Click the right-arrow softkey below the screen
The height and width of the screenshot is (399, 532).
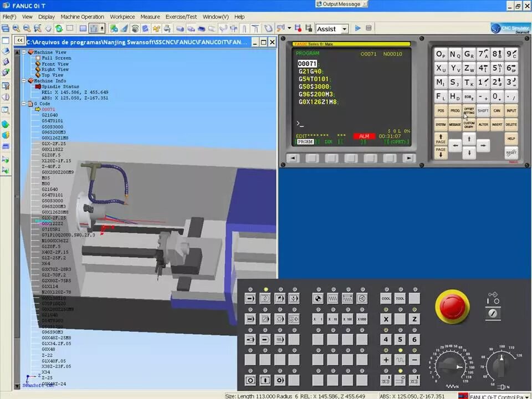(x=409, y=158)
